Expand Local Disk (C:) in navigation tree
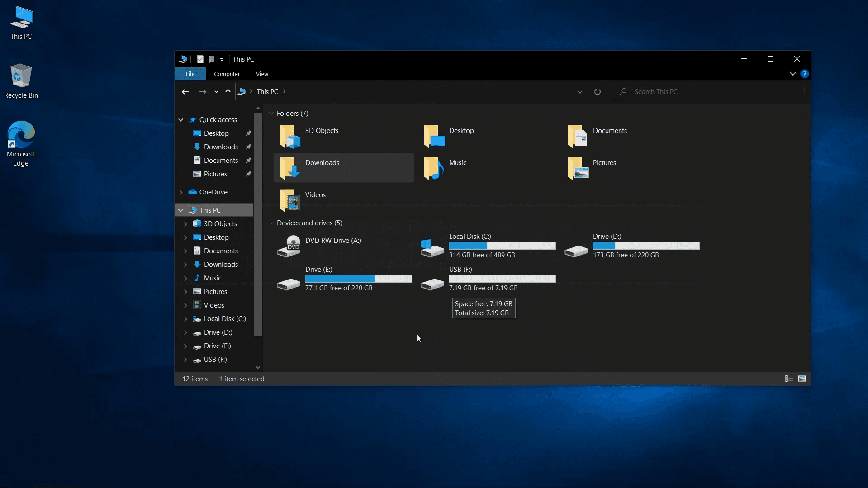The image size is (868, 488). [x=185, y=319]
